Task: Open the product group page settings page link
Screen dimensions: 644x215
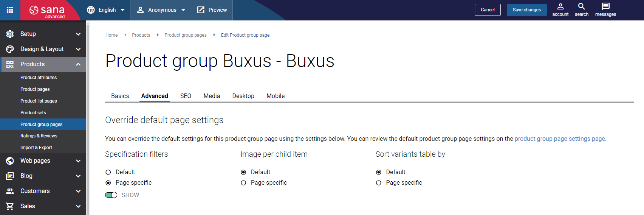Action: point(560,139)
